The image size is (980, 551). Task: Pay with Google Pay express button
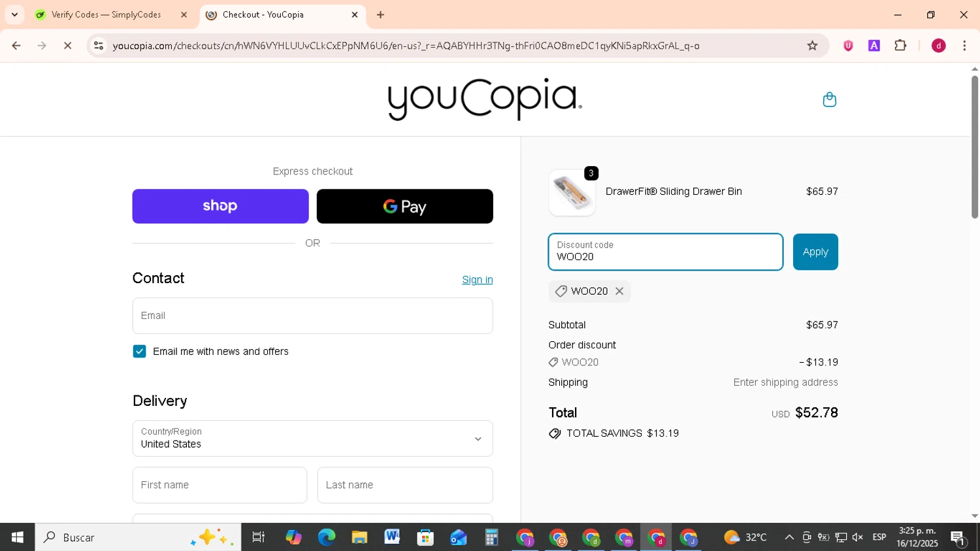pyautogui.click(x=404, y=207)
